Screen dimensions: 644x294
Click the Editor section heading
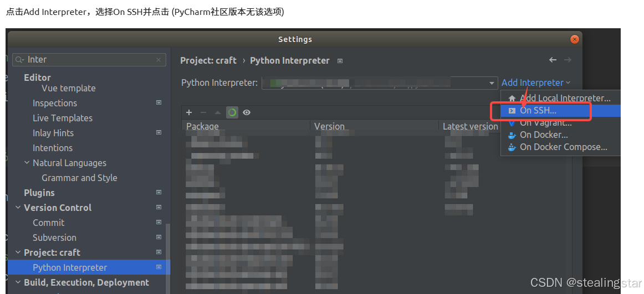[x=37, y=78]
